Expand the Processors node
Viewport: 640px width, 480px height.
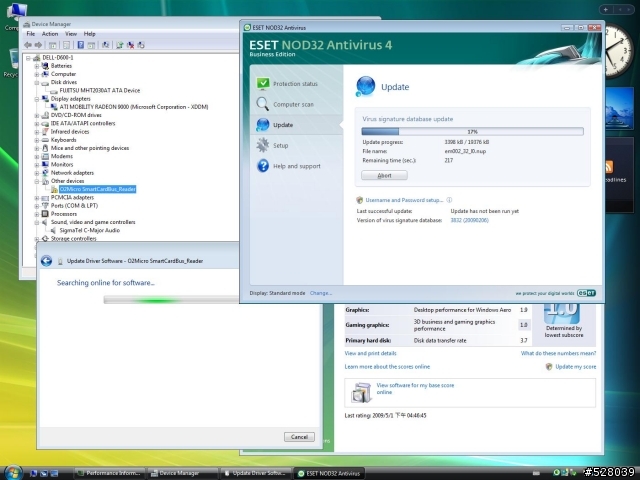[37, 214]
